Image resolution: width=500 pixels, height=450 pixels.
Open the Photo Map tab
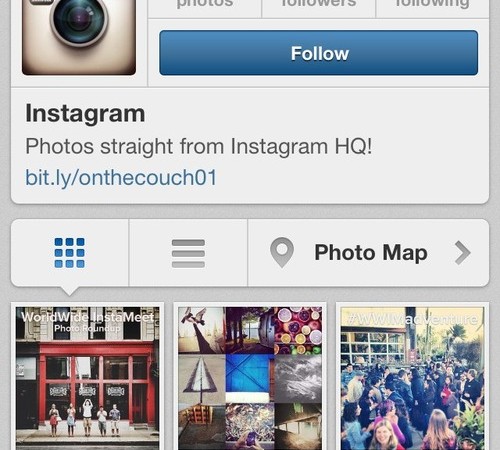click(x=368, y=253)
